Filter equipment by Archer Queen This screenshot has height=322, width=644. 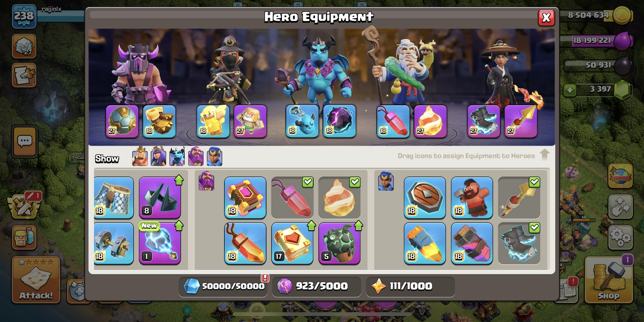coord(158,156)
